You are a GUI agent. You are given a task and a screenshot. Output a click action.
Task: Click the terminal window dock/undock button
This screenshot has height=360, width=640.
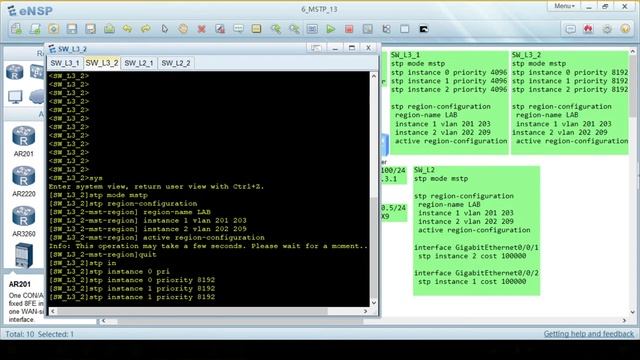[x=316, y=48]
